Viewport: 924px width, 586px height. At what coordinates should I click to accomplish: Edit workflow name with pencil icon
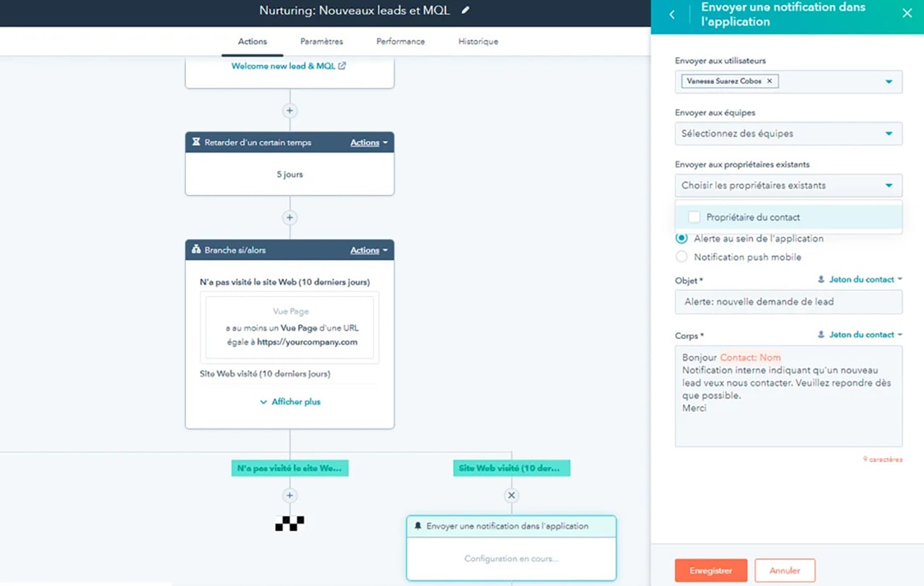[466, 10]
